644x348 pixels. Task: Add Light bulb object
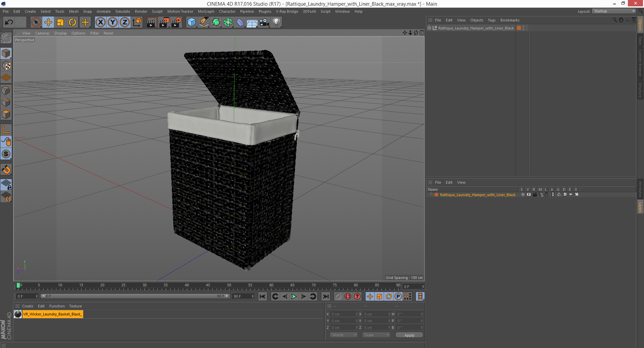[x=276, y=22]
